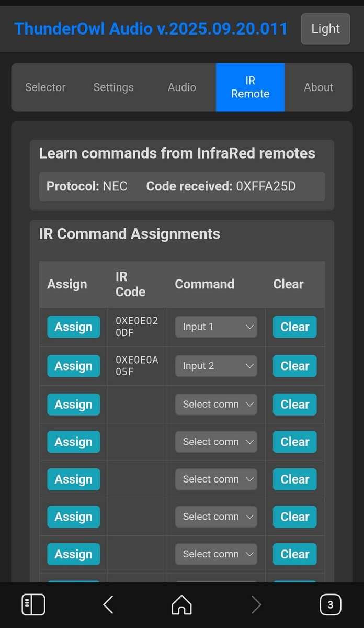Open the About tab
364x628 pixels.
click(x=318, y=87)
